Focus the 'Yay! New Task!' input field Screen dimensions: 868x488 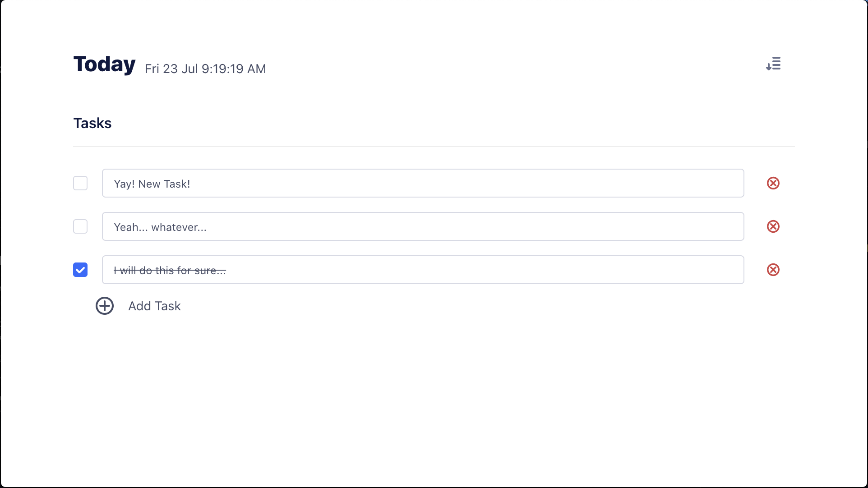[x=423, y=183]
